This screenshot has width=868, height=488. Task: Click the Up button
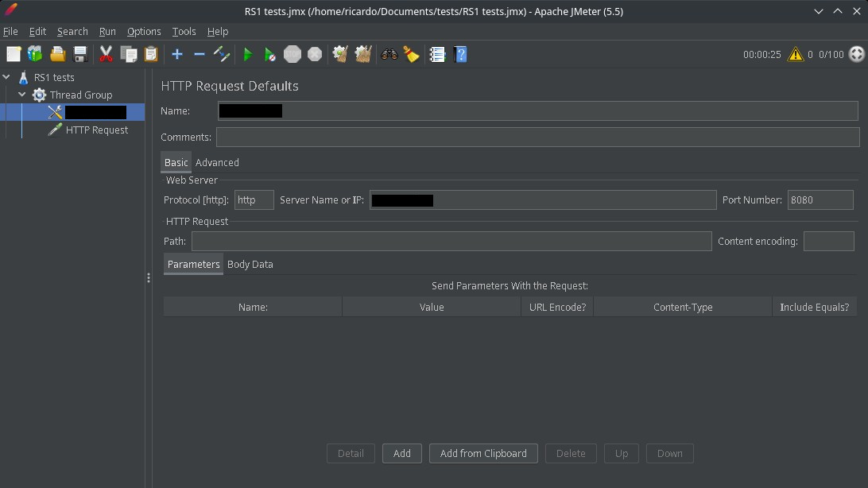tap(621, 453)
